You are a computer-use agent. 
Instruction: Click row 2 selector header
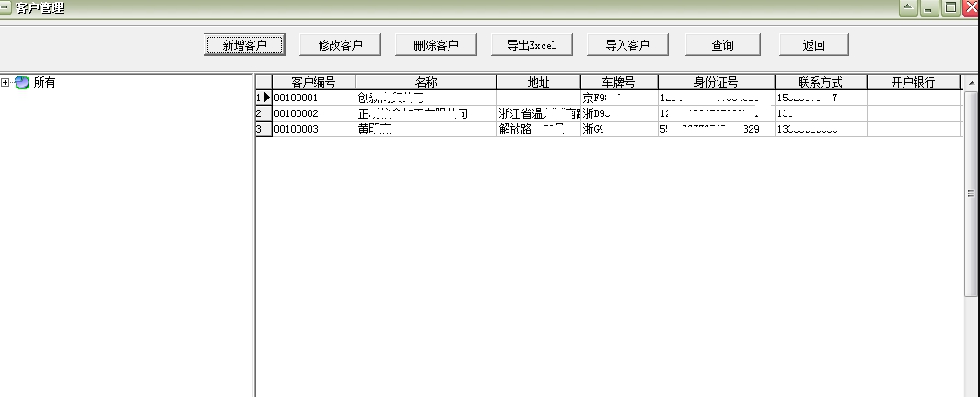pos(263,113)
